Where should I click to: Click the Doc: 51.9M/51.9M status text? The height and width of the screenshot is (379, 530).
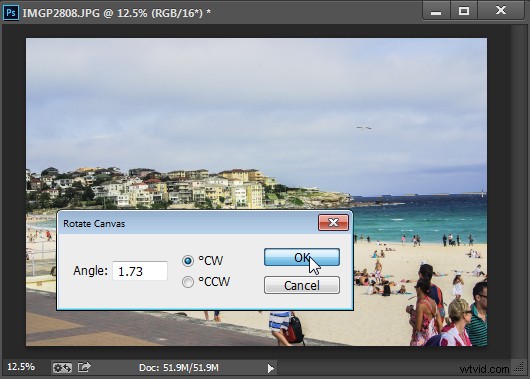coord(179,368)
